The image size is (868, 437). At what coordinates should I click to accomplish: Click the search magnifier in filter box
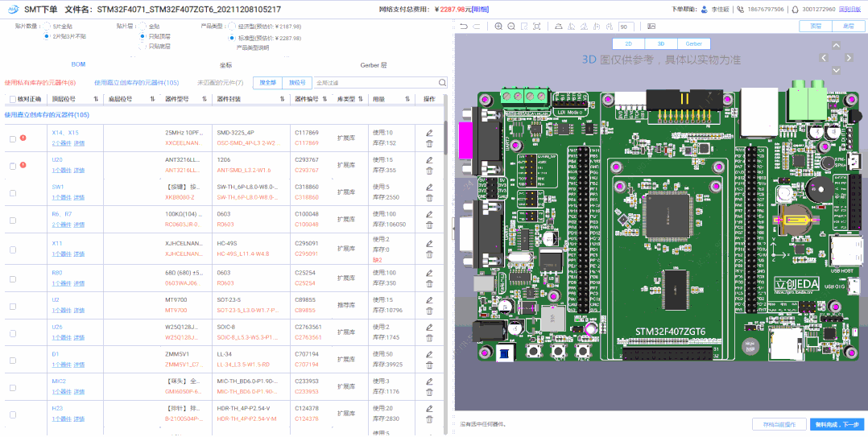(x=442, y=82)
